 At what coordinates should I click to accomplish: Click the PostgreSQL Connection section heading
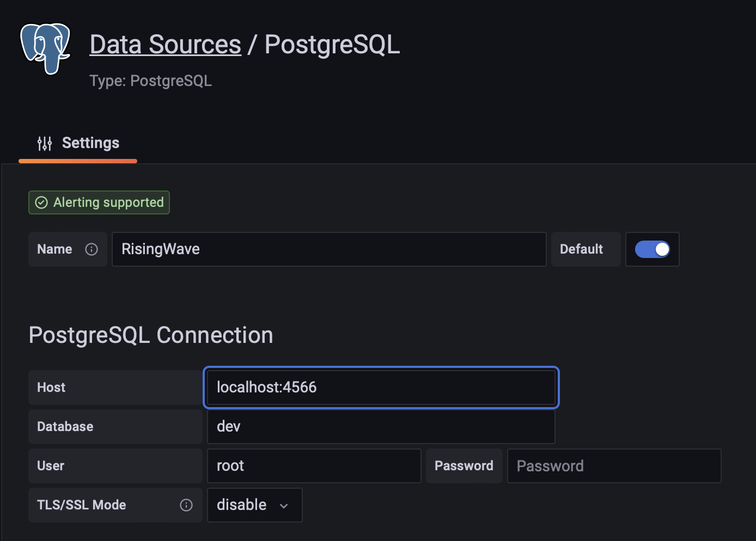[x=151, y=335]
